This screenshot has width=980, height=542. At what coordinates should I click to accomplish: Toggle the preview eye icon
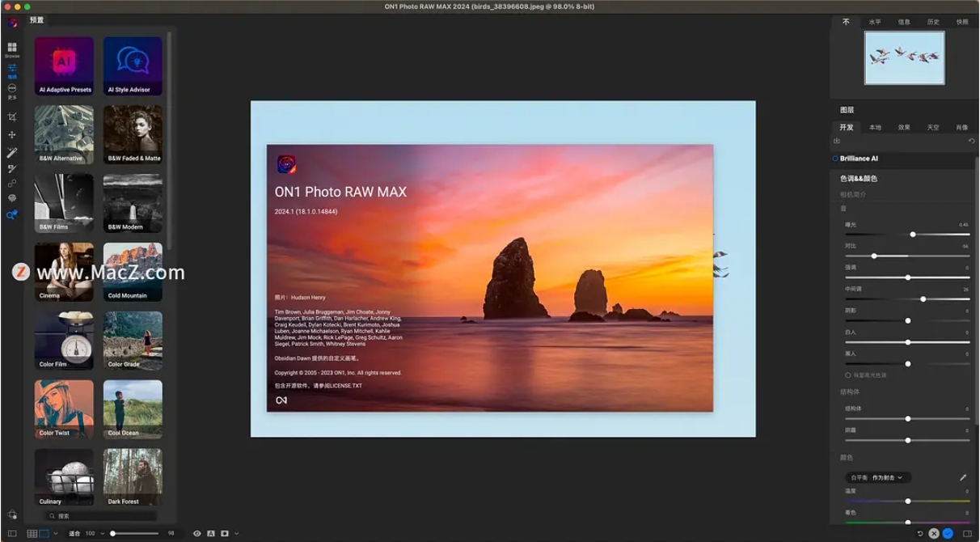point(197,534)
